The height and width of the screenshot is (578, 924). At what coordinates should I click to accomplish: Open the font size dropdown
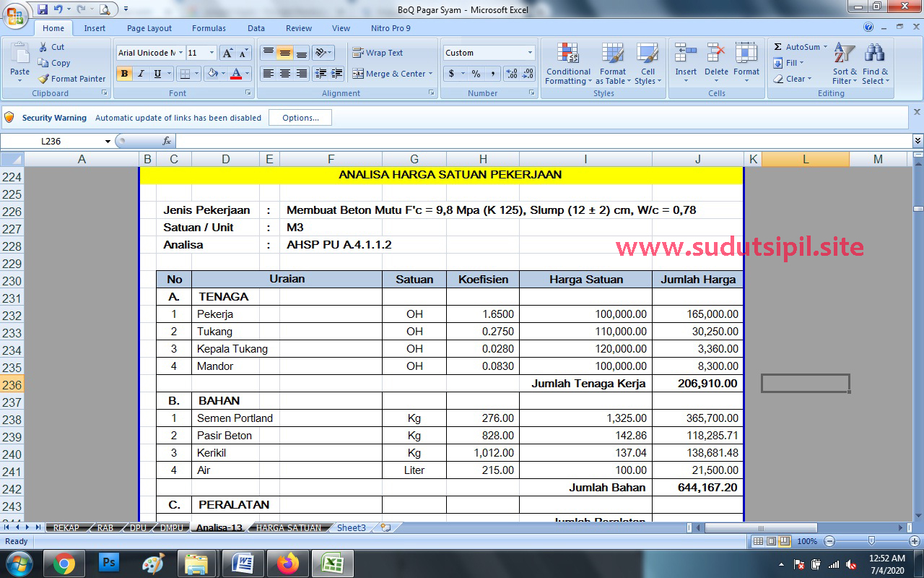click(x=212, y=53)
